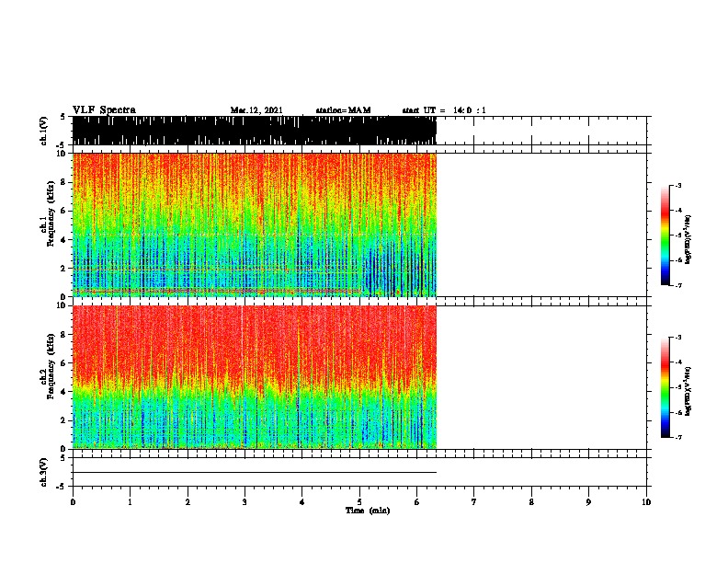Click the "start UT = 14:0 :1" text
Viewport: 728px width, 563px height.
point(444,110)
